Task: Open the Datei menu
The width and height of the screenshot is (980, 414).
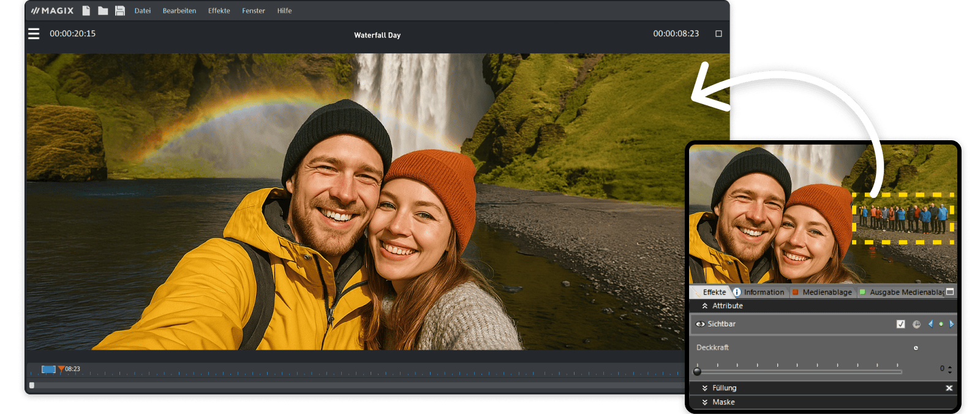Action: tap(143, 10)
